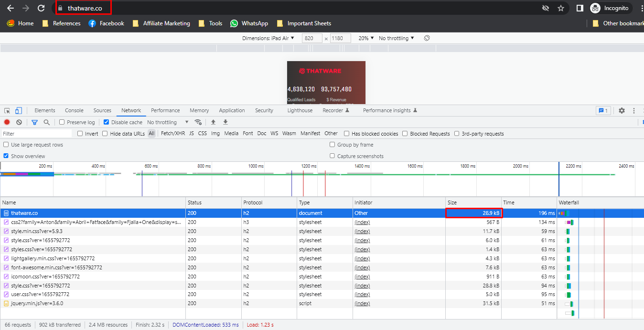
Task: Open the Home bookmark
Action: pos(20,23)
